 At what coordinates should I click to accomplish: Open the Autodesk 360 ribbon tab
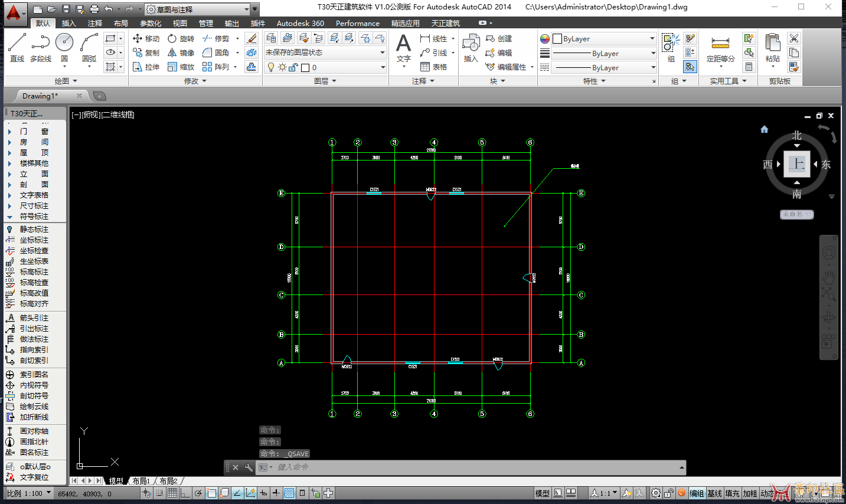coord(300,23)
